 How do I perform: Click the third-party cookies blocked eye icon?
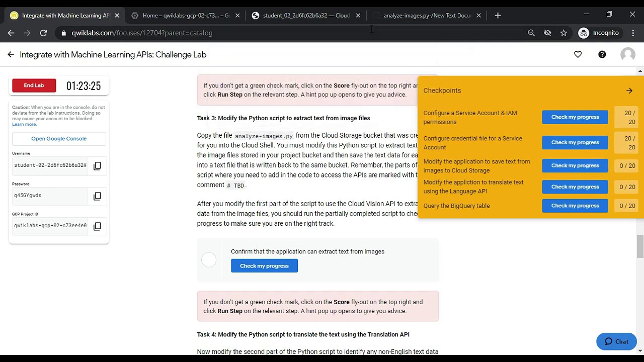(547, 33)
